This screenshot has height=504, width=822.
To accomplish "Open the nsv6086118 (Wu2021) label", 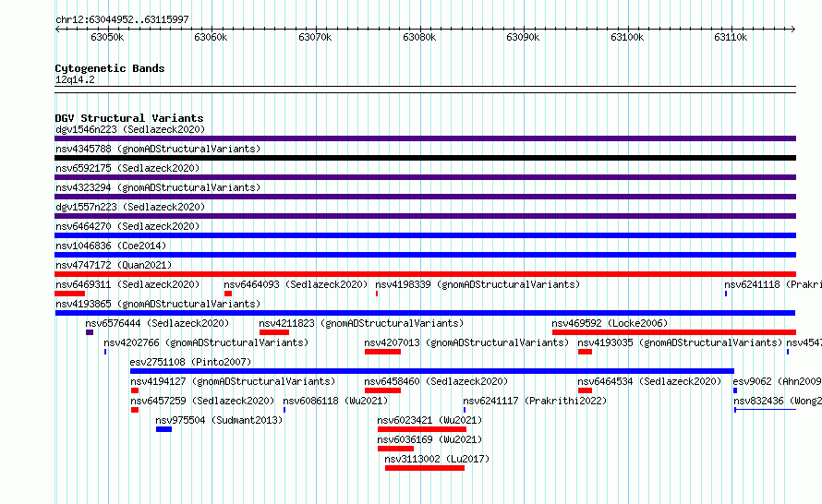I will tap(335, 401).
